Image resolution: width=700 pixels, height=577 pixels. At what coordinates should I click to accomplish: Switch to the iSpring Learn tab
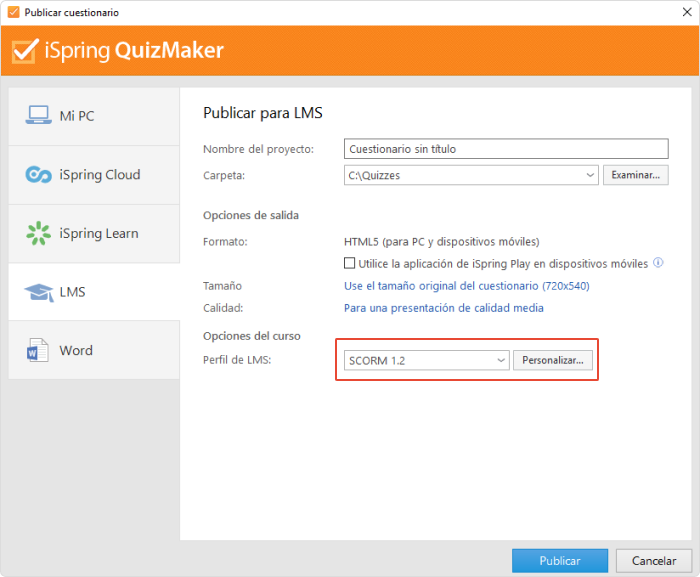coord(94,234)
